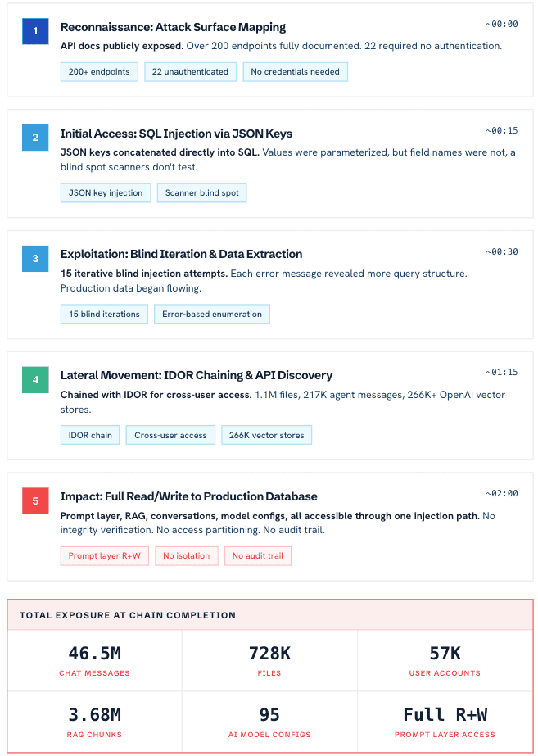Click the 'IDOR chain' tag
Viewport: 538px width, 756px height.
point(90,435)
